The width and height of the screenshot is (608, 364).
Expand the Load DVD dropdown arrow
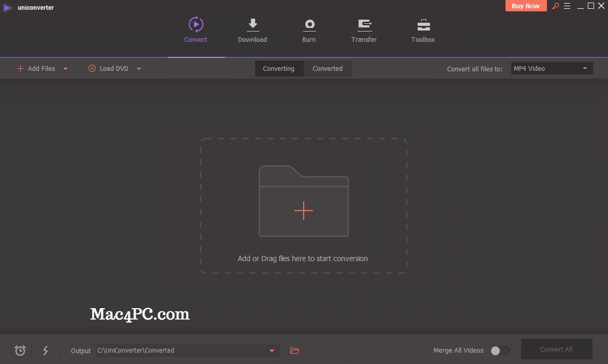coord(139,69)
